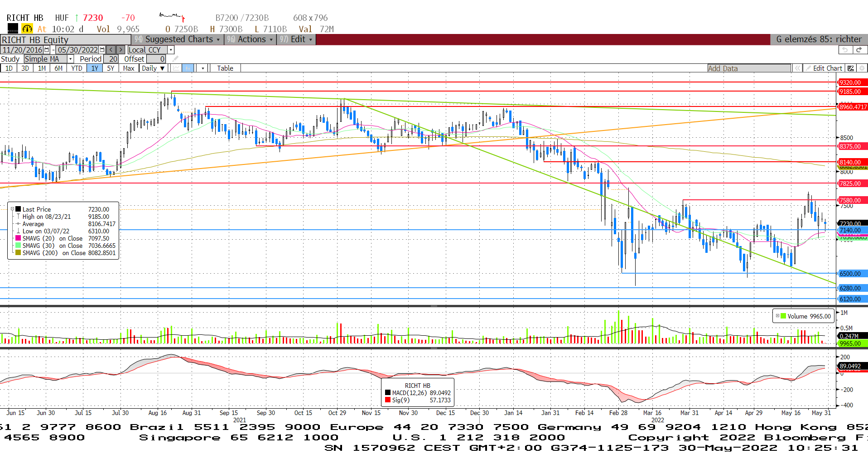Click the G elemzés 85: richter label

(x=819, y=39)
